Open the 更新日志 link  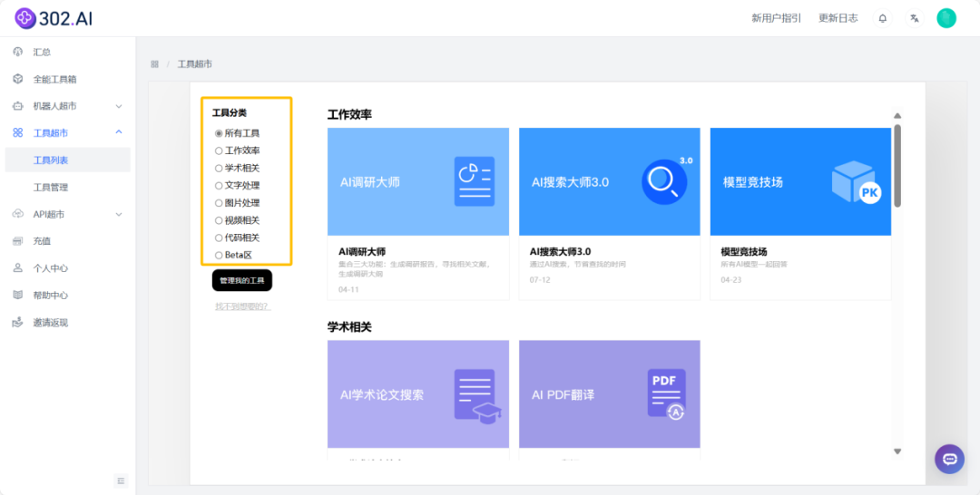click(838, 18)
